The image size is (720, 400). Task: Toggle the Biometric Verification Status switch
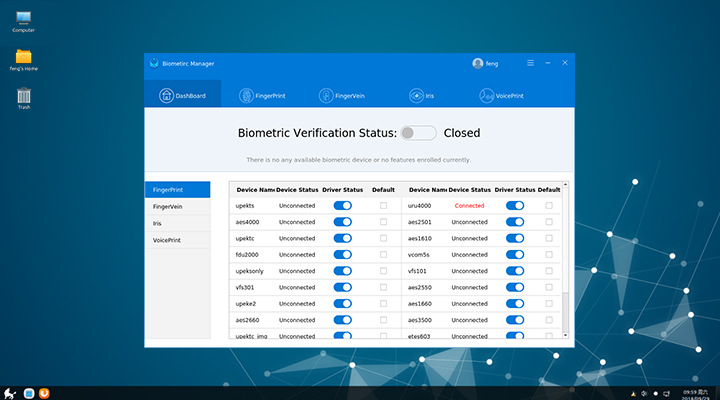[x=418, y=133]
